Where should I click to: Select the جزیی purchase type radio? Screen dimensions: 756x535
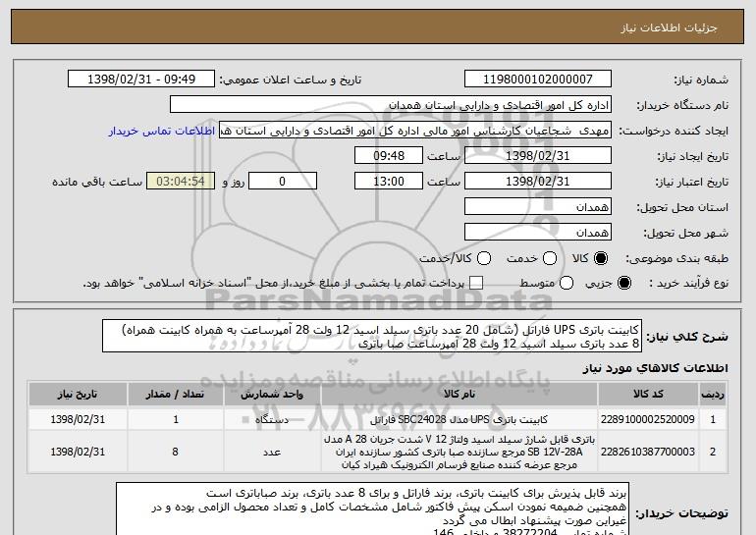click(x=623, y=284)
